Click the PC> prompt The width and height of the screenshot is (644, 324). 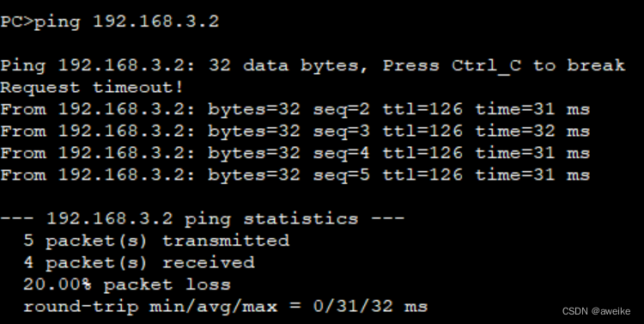tap(17, 21)
